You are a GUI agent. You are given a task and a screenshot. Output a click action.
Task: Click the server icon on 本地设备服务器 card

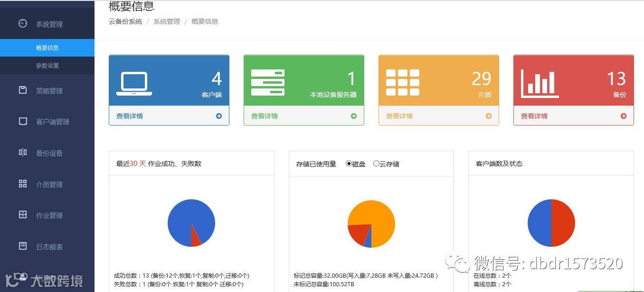click(x=268, y=82)
